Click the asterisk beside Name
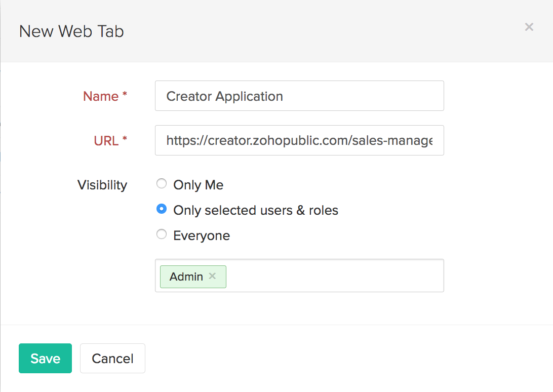The height and width of the screenshot is (392, 553). pyautogui.click(x=125, y=95)
